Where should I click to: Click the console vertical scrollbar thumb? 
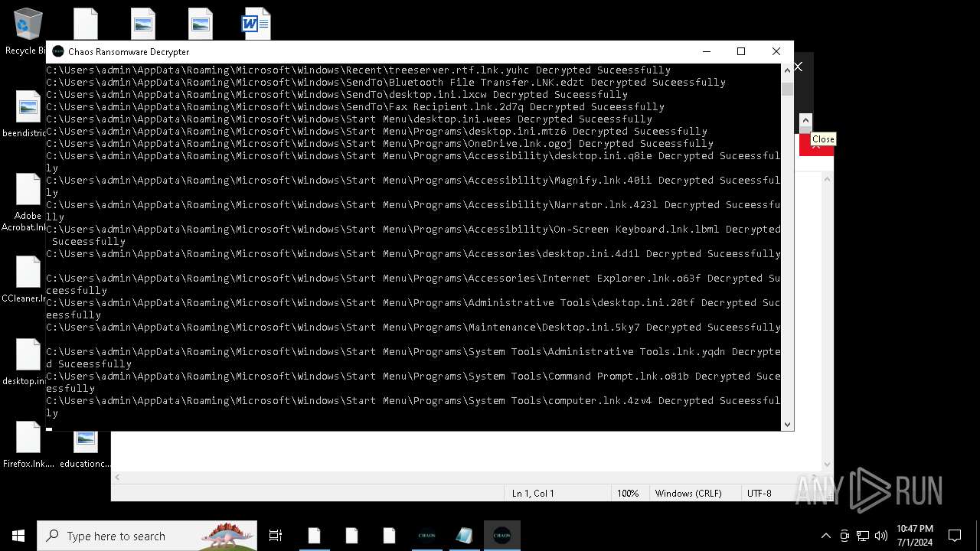787,89
